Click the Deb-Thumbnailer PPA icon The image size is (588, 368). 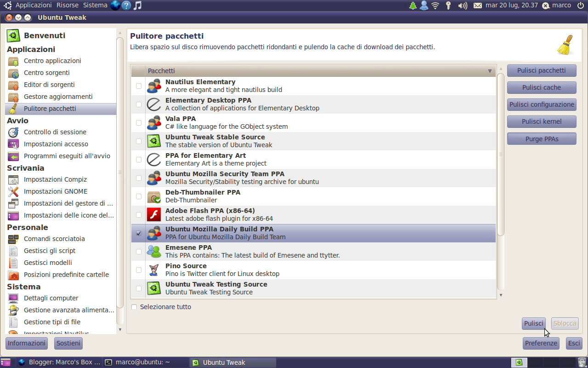tap(154, 196)
